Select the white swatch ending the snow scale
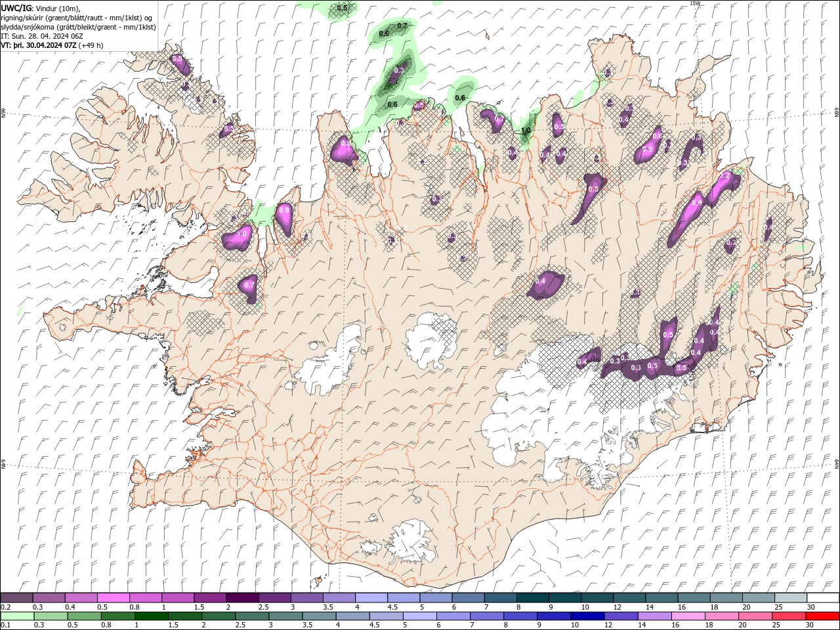840x630 pixels. (823, 598)
